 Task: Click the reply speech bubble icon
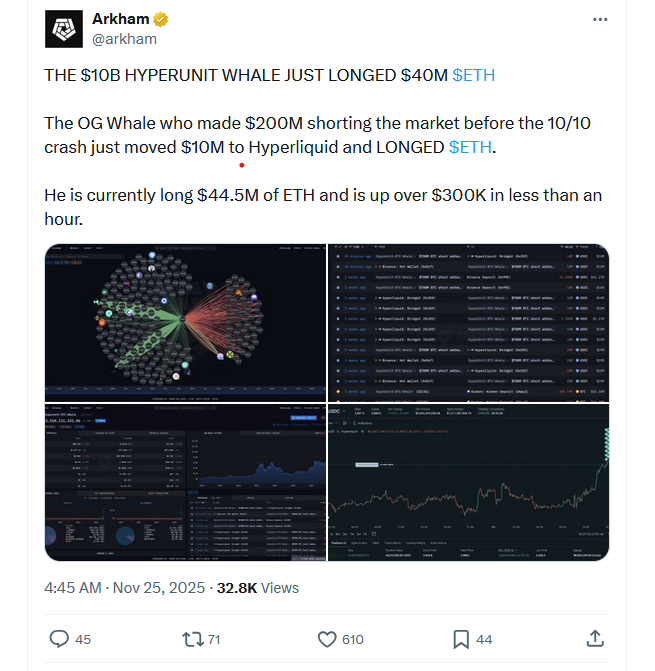click(59, 638)
